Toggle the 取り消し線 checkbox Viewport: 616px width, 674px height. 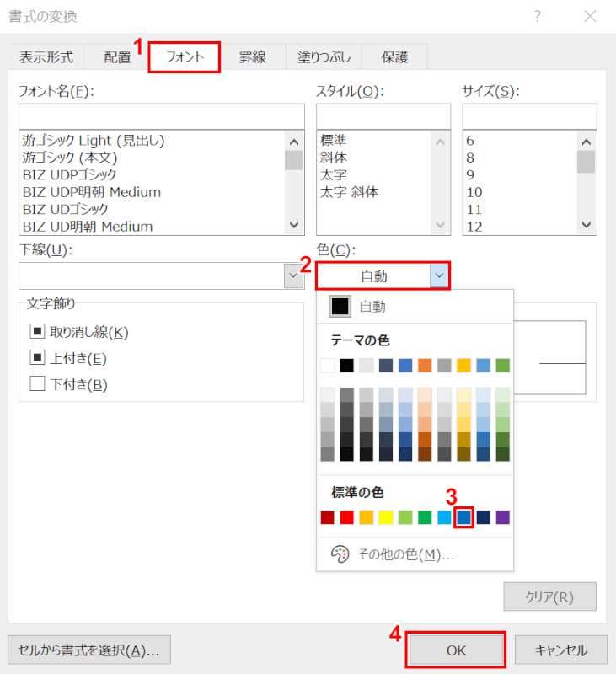37,332
